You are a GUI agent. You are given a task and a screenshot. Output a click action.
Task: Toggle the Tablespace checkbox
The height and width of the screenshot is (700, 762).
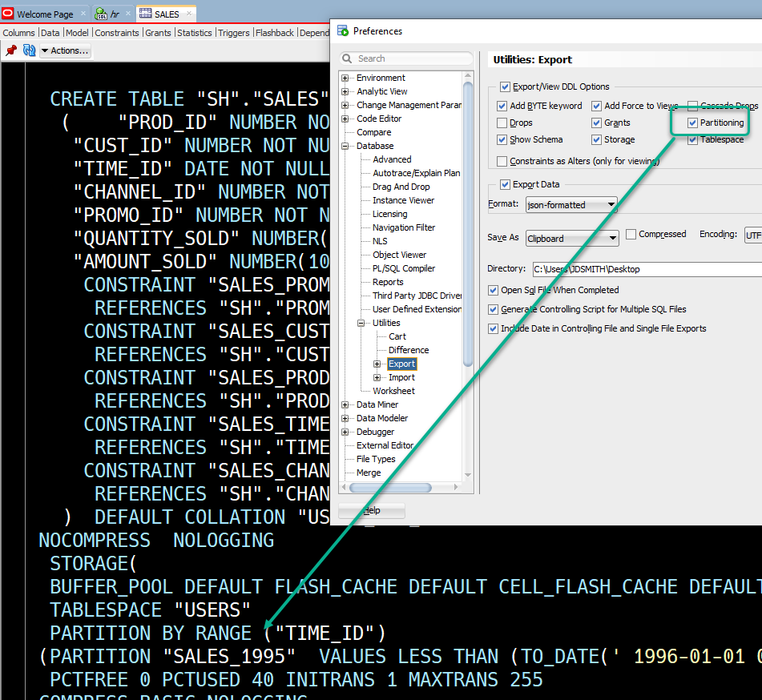pyautogui.click(x=692, y=140)
